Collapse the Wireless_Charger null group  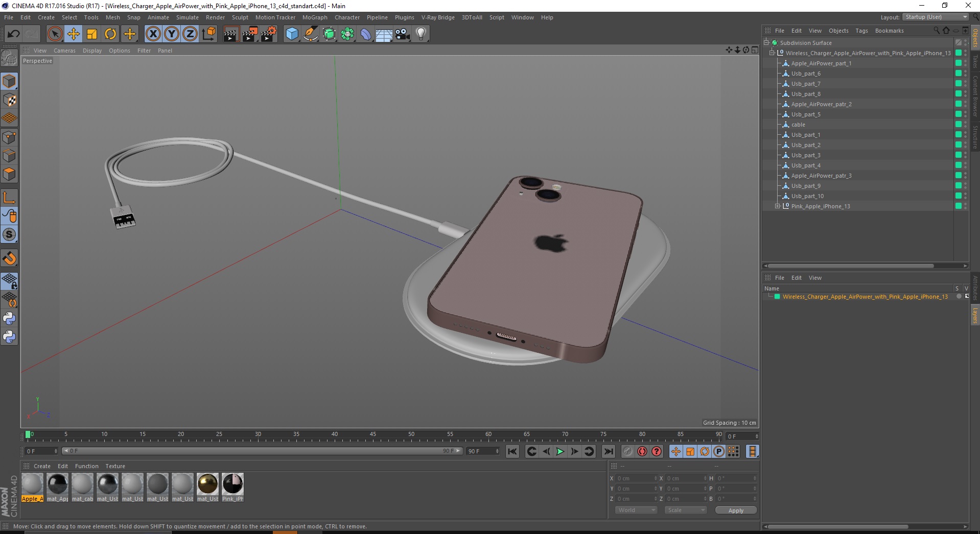(772, 53)
